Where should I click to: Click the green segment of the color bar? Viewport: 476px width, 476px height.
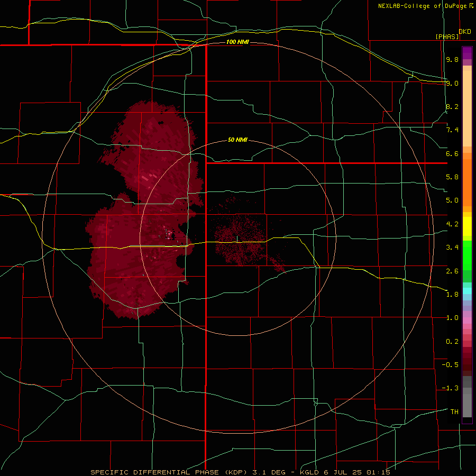click(x=467, y=255)
